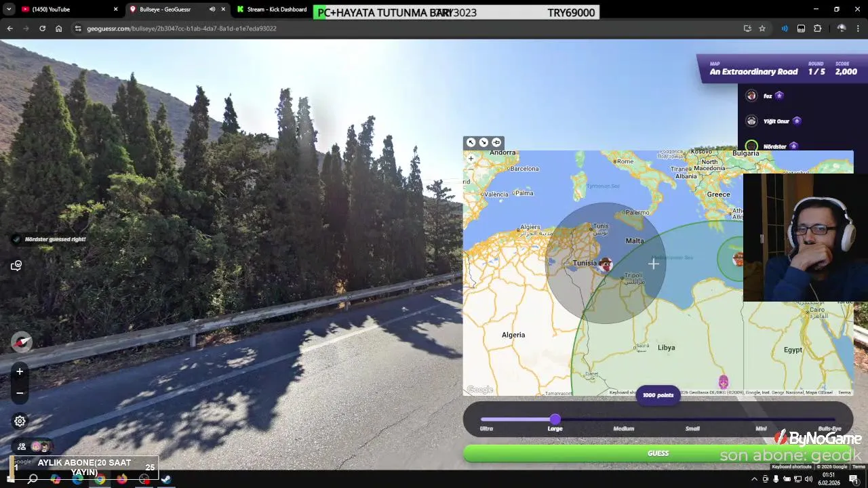
Task: Bookmark this page with the star
Action: pyautogui.click(x=762, y=28)
